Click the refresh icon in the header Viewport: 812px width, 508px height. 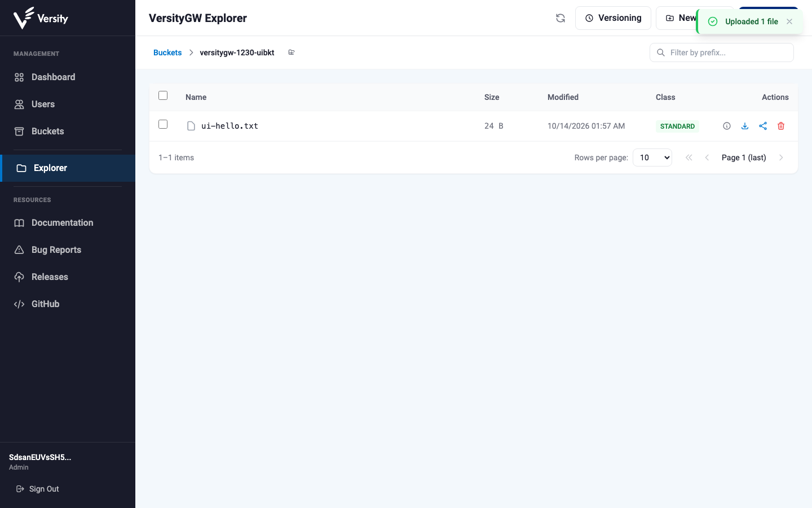click(561, 18)
